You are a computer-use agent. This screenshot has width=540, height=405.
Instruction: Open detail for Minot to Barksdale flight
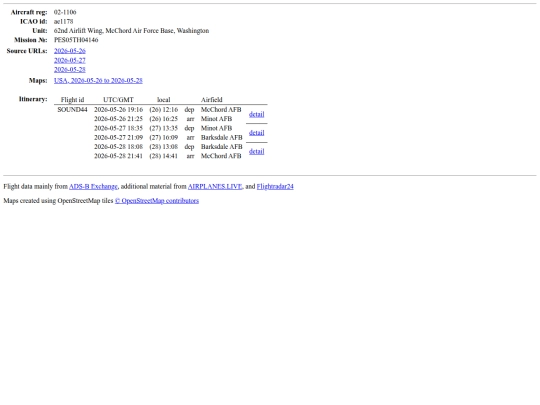tap(257, 133)
